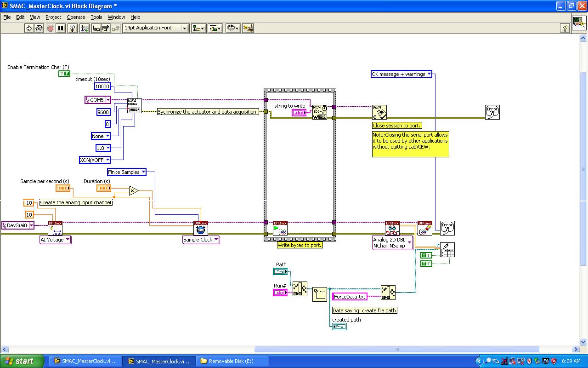Toggle Retain Wire Values button

(x=85, y=28)
